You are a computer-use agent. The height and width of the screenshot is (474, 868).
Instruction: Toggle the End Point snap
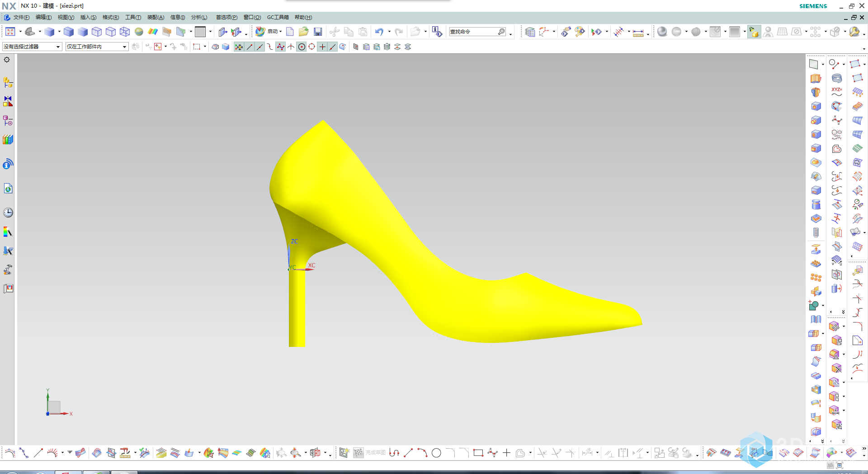249,47
